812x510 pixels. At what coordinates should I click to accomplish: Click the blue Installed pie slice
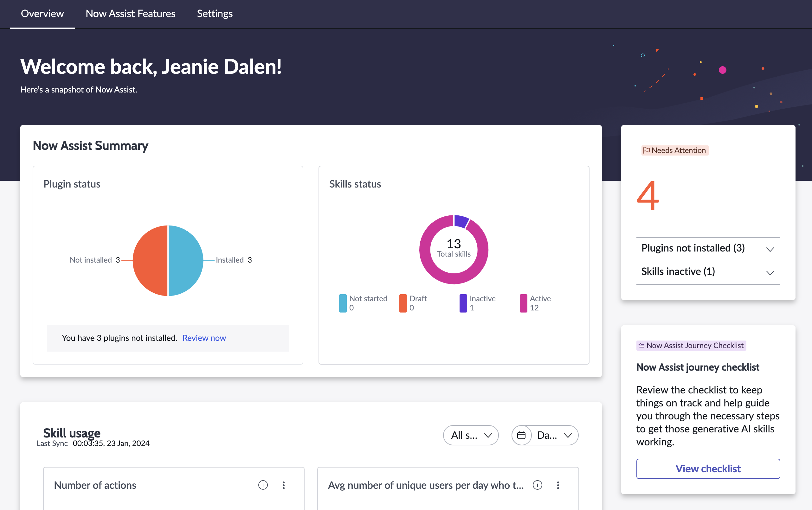[186, 261]
